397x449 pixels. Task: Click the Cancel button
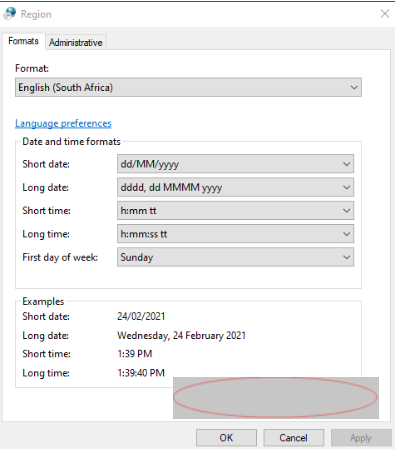click(294, 437)
